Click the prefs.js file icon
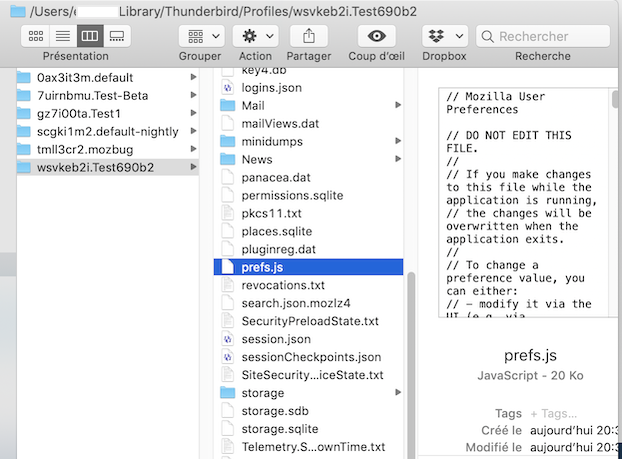Viewport: 622px width, 459px height. pyautogui.click(x=227, y=267)
